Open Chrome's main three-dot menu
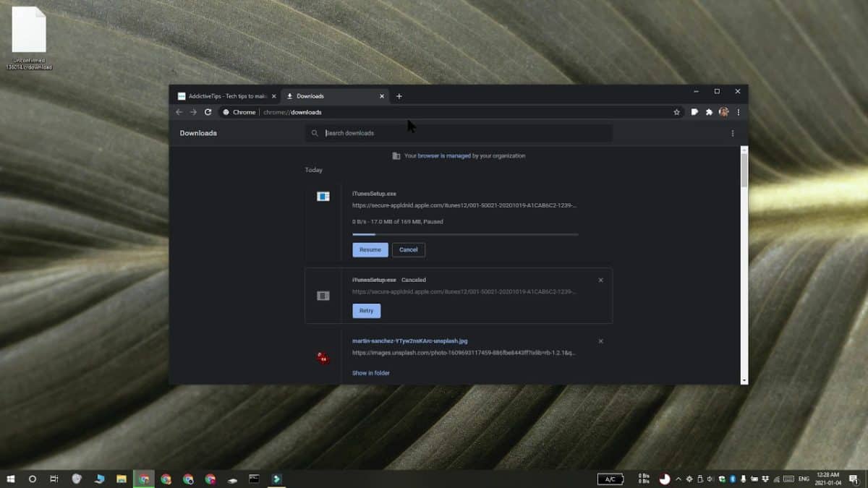This screenshot has height=488, width=868. point(739,112)
